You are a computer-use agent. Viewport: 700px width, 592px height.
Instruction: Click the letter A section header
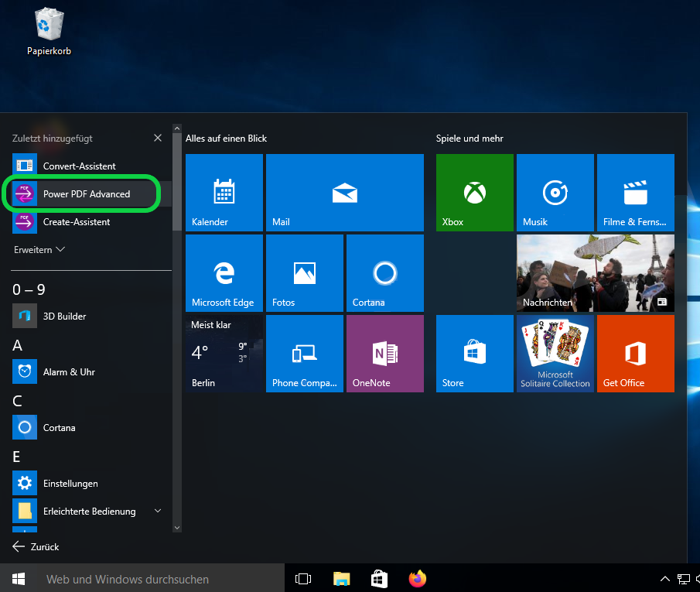coord(18,345)
